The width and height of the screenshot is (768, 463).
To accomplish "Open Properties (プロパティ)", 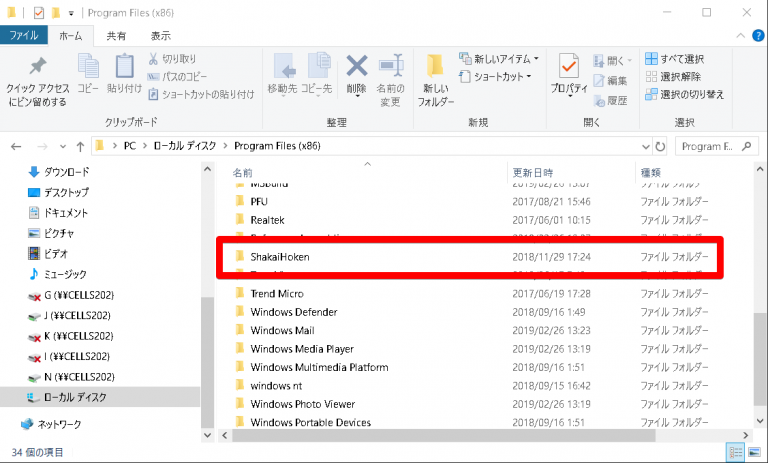I will click(x=569, y=74).
